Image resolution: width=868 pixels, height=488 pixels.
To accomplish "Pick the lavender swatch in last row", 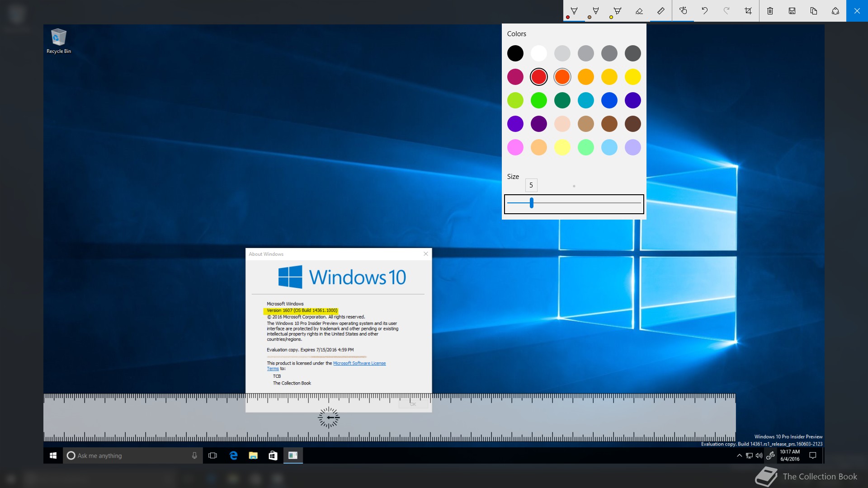I will point(633,147).
